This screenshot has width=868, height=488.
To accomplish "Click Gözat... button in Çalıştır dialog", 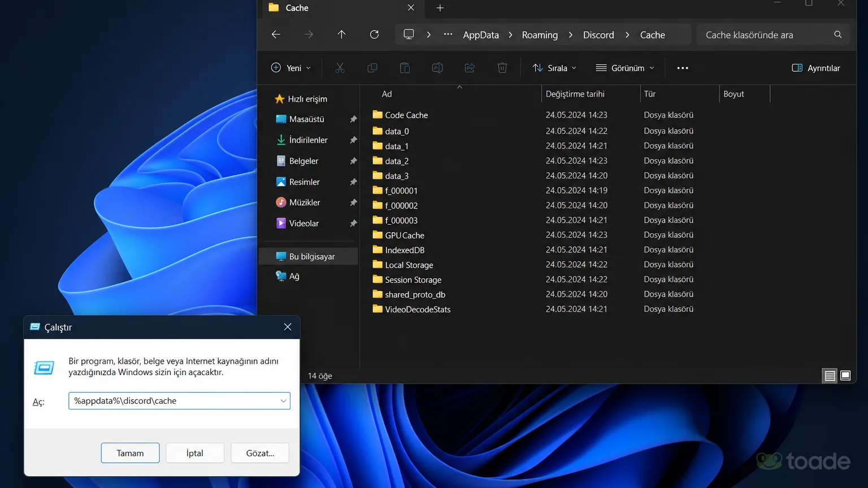I will 260,453.
